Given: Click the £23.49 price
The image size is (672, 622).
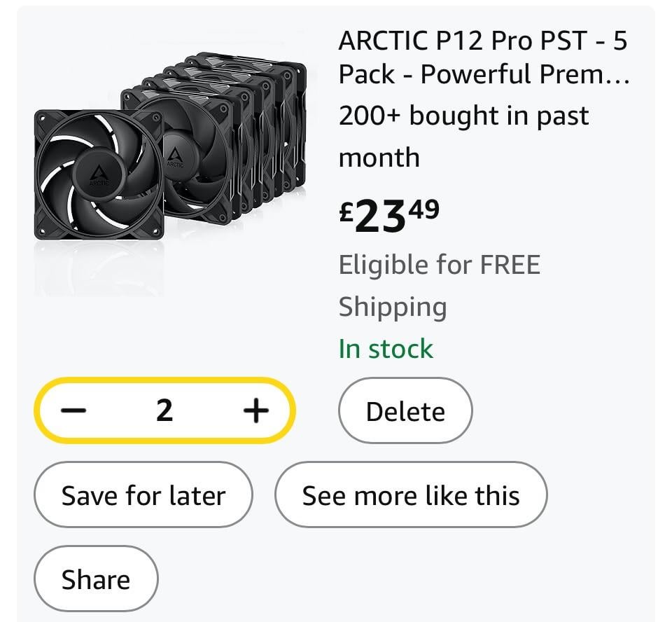Looking at the screenshot, I should click(x=389, y=215).
